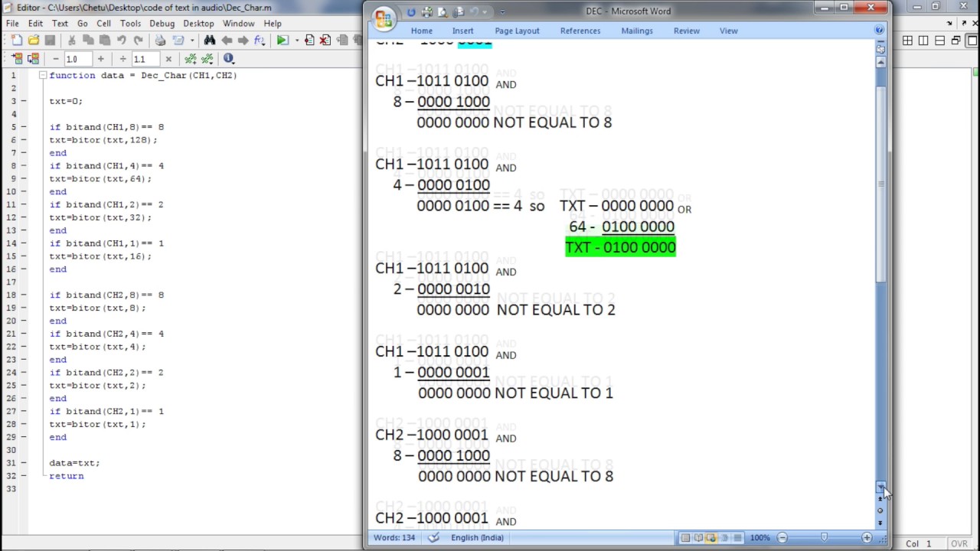Click proofing check icon in Word status bar

click(433, 537)
